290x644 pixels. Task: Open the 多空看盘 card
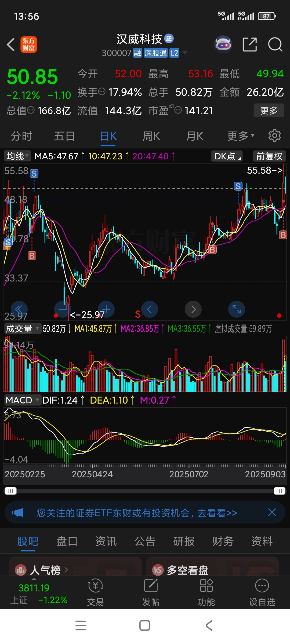pyautogui.click(x=212, y=566)
